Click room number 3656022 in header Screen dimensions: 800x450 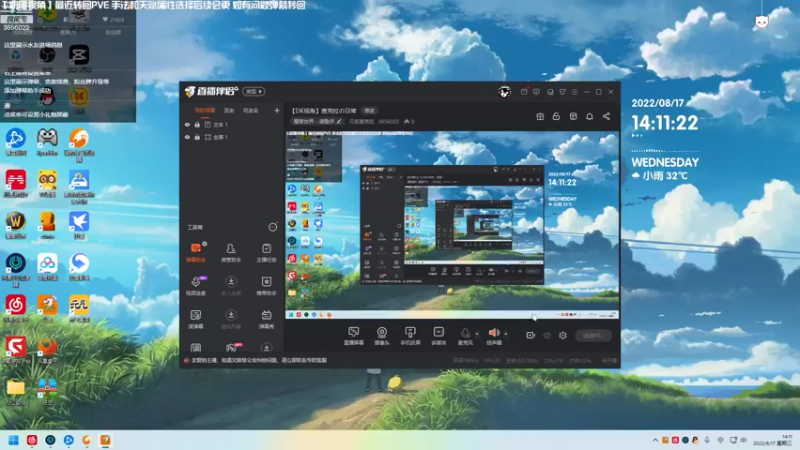coord(388,121)
